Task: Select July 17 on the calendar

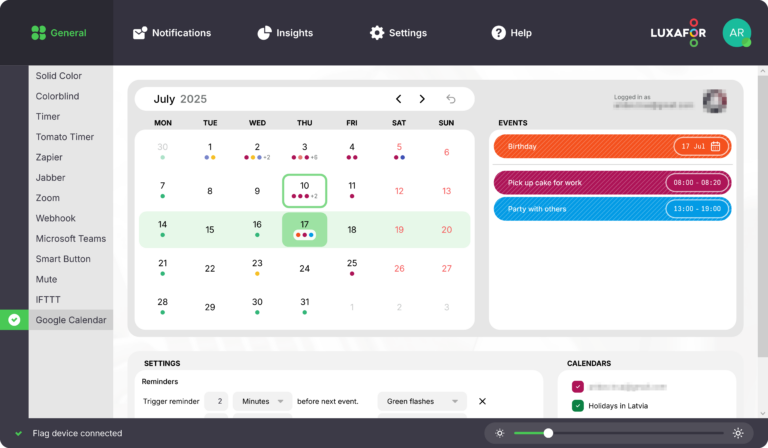Action: click(304, 225)
